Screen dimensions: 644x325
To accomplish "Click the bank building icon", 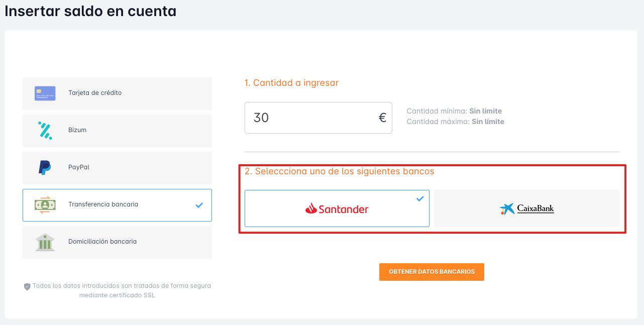I will tap(45, 242).
